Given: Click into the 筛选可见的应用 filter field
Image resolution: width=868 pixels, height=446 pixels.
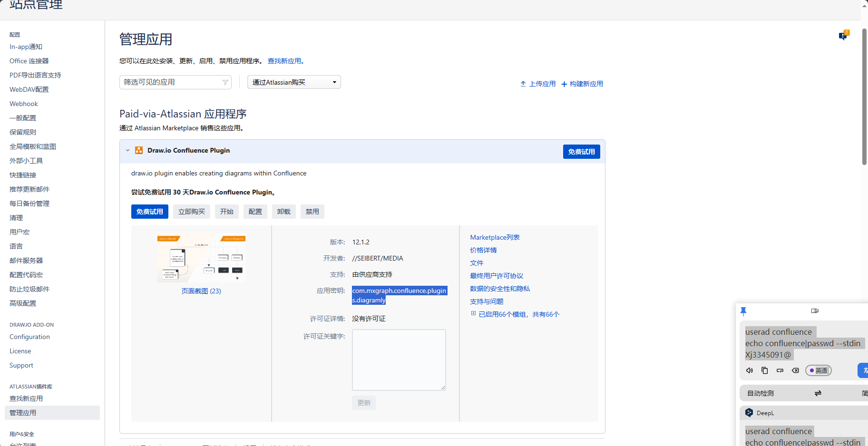Looking at the screenshot, I should click(x=175, y=82).
